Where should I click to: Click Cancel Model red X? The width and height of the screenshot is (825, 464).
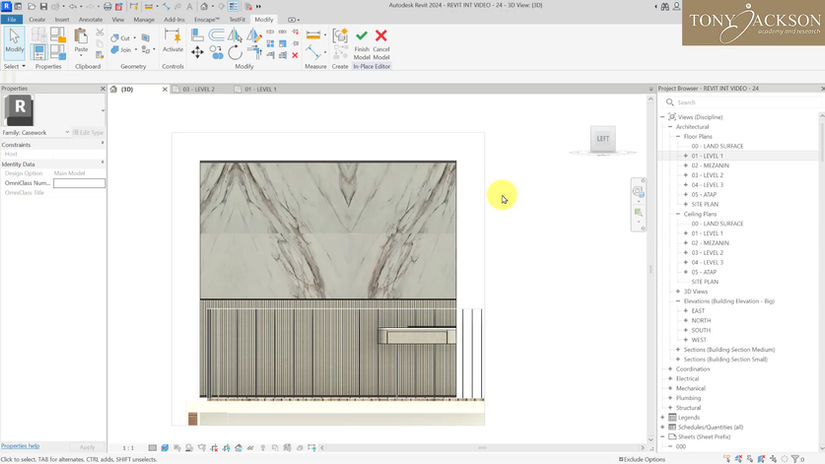point(381,44)
